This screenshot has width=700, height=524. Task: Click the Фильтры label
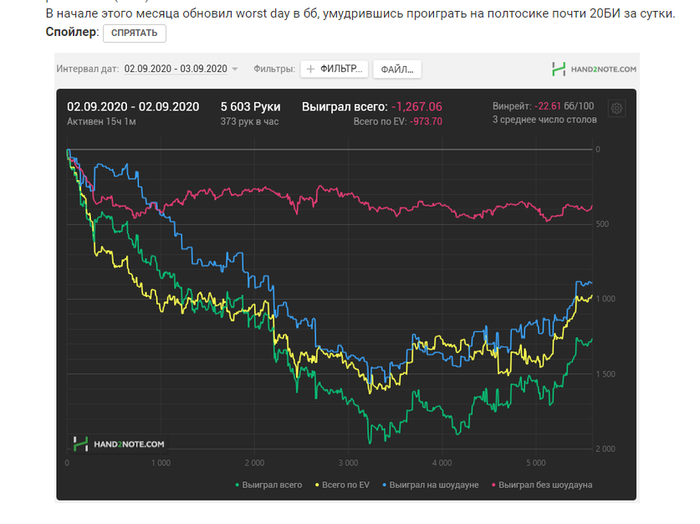(x=274, y=69)
